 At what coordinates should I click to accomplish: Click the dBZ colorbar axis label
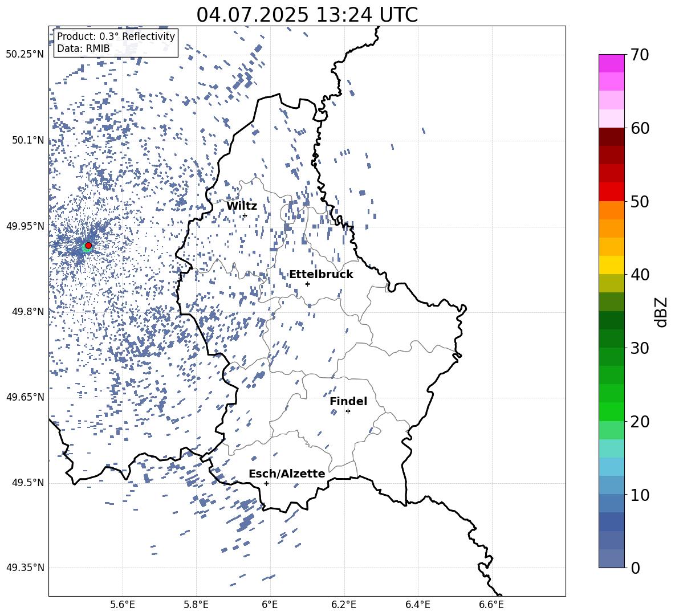click(660, 312)
